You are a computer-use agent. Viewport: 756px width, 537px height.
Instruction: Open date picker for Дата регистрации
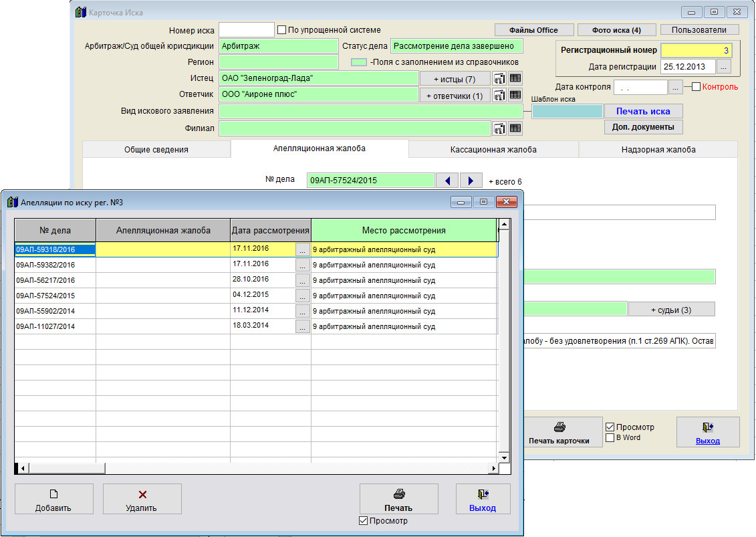tap(724, 67)
